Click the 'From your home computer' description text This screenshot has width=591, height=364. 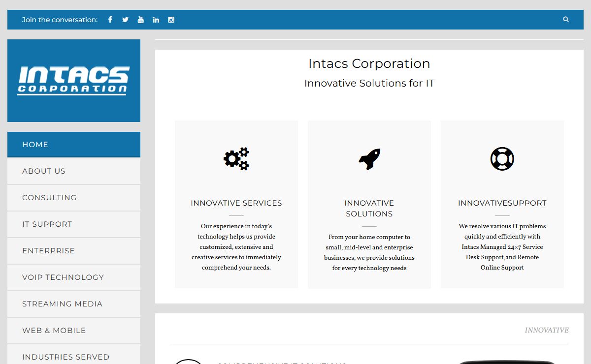pyautogui.click(x=369, y=252)
